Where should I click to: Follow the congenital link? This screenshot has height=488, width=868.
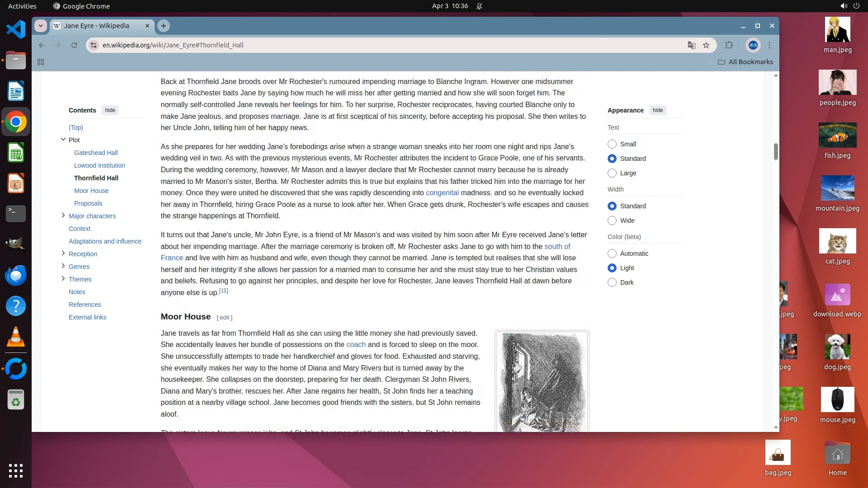[442, 193]
